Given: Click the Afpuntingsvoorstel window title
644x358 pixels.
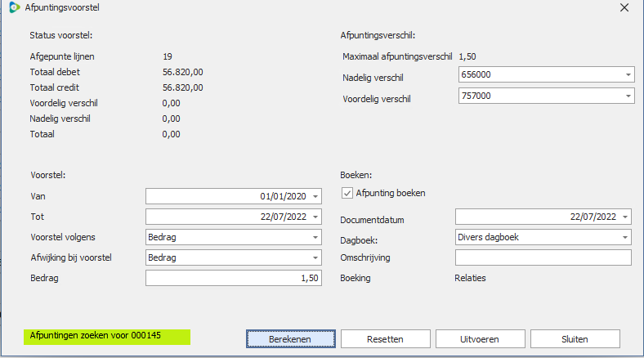Looking at the screenshot, I should click(x=62, y=7).
